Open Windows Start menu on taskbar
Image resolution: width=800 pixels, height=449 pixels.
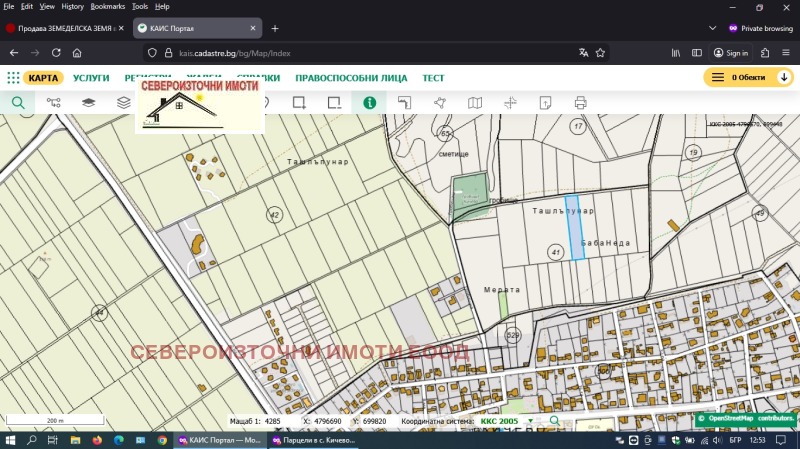pos(11,440)
